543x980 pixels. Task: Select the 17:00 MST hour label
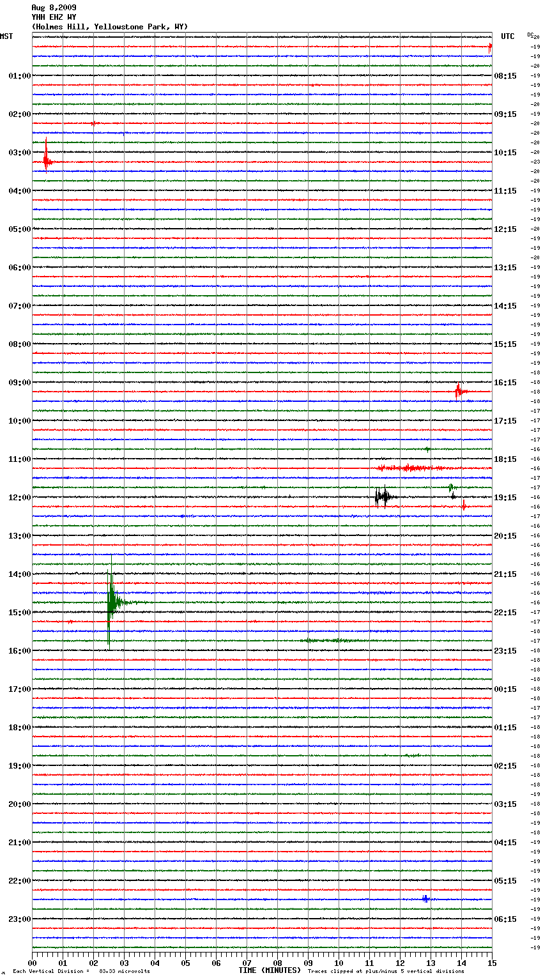click(20, 689)
